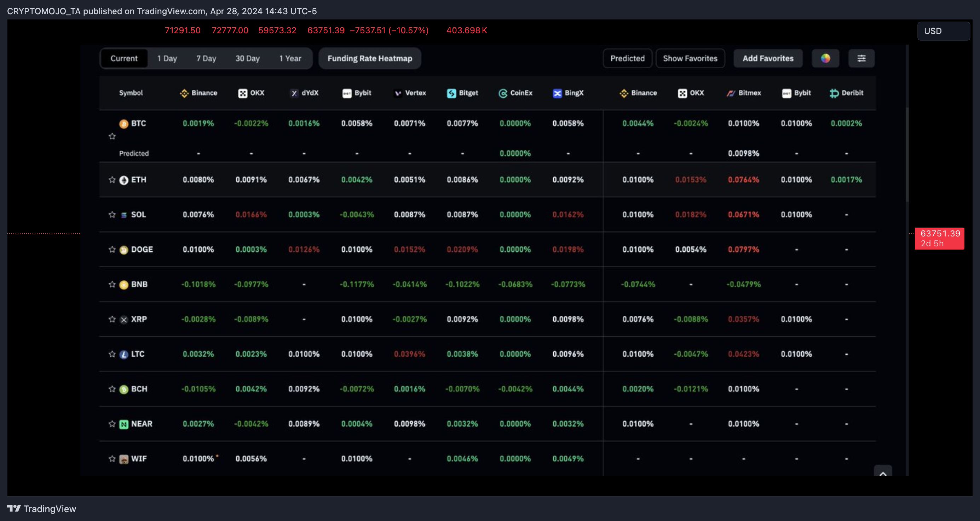The height and width of the screenshot is (521, 980).
Task: Click the Bitmex exchange logo
Action: [x=731, y=93]
